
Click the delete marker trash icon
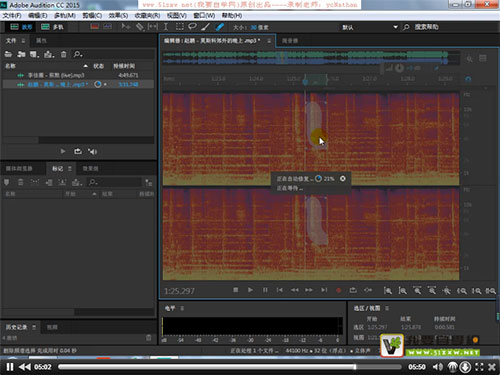20,182
